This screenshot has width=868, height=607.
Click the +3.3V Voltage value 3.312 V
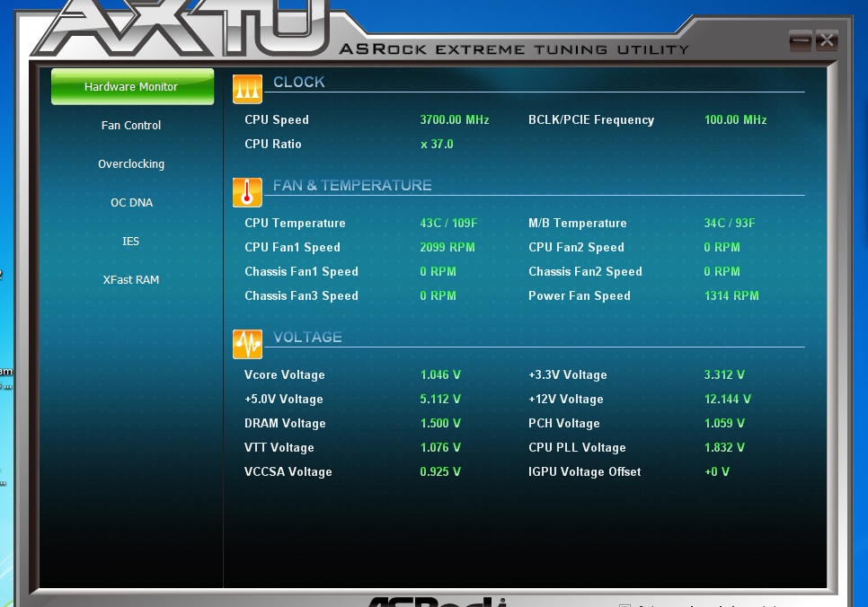[724, 375]
